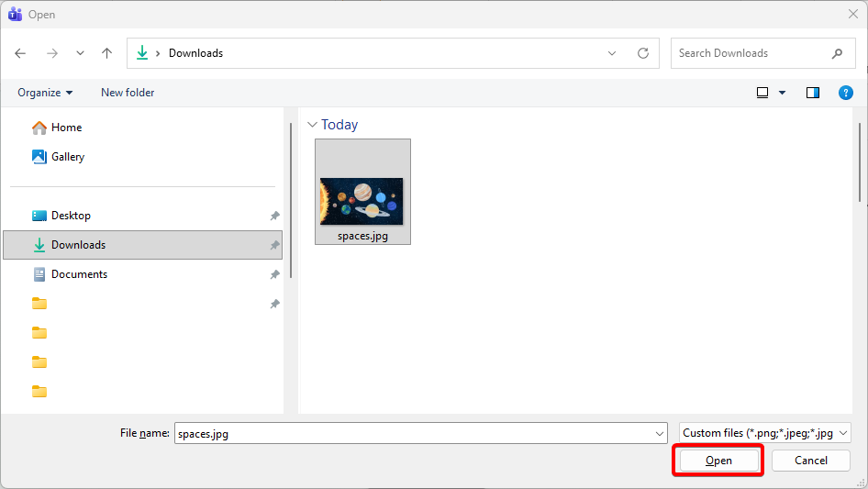Viewport: 868px width, 489px height.
Task: Expand the address bar history dropdown
Action: [x=612, y=53]
